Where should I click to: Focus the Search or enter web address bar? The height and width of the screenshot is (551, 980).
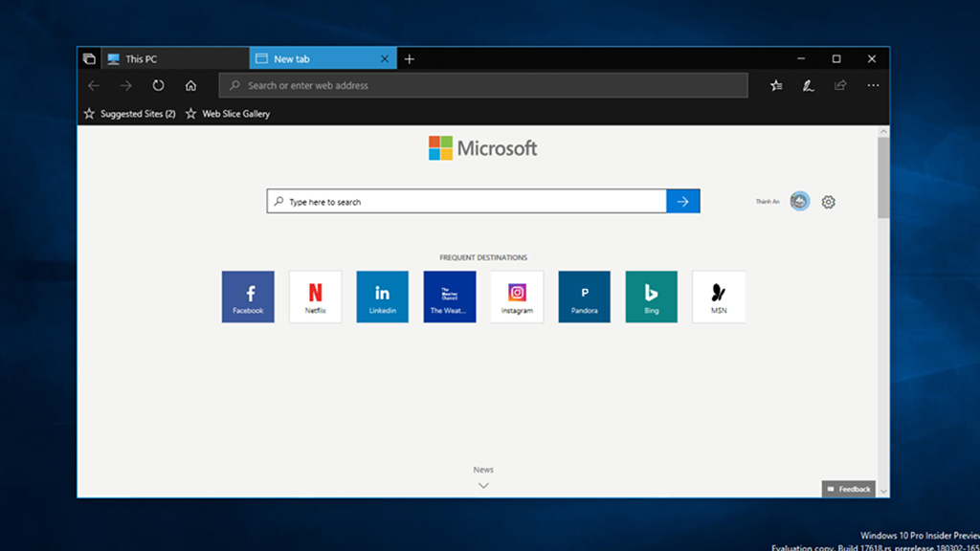pos(483,85)
